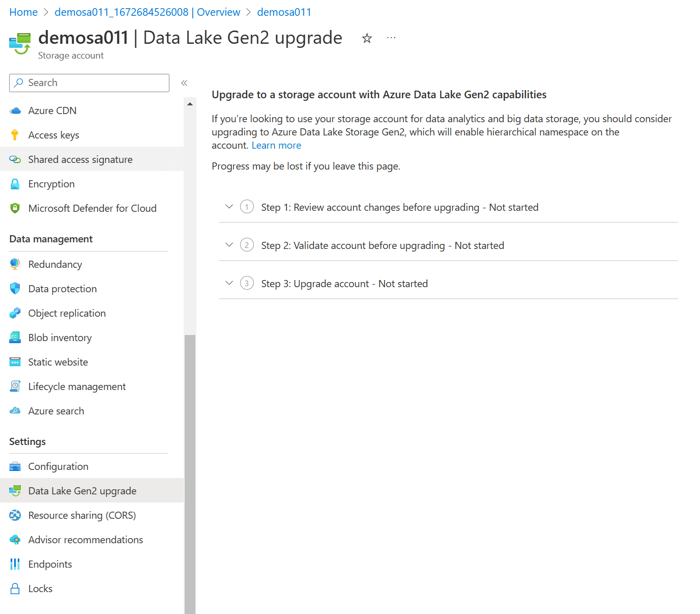Favorite this page with the star icon
This screenshot has height=614, width=700.
367,38
